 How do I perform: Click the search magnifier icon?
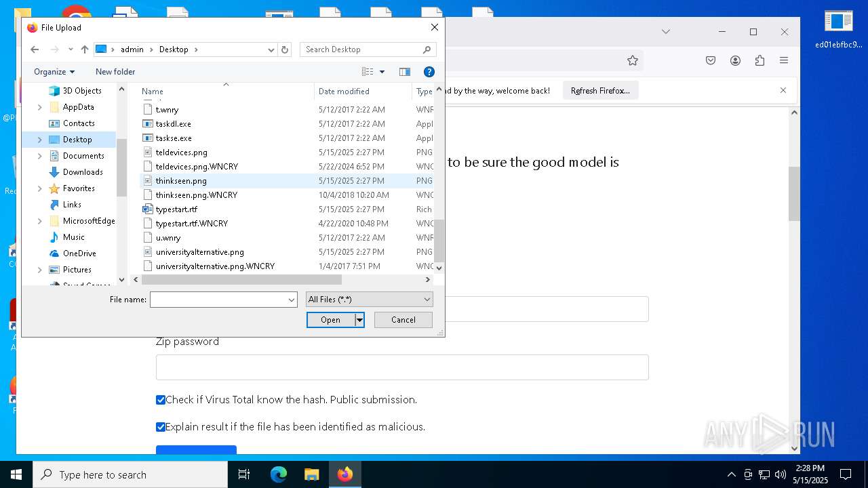tap(427, 49)
